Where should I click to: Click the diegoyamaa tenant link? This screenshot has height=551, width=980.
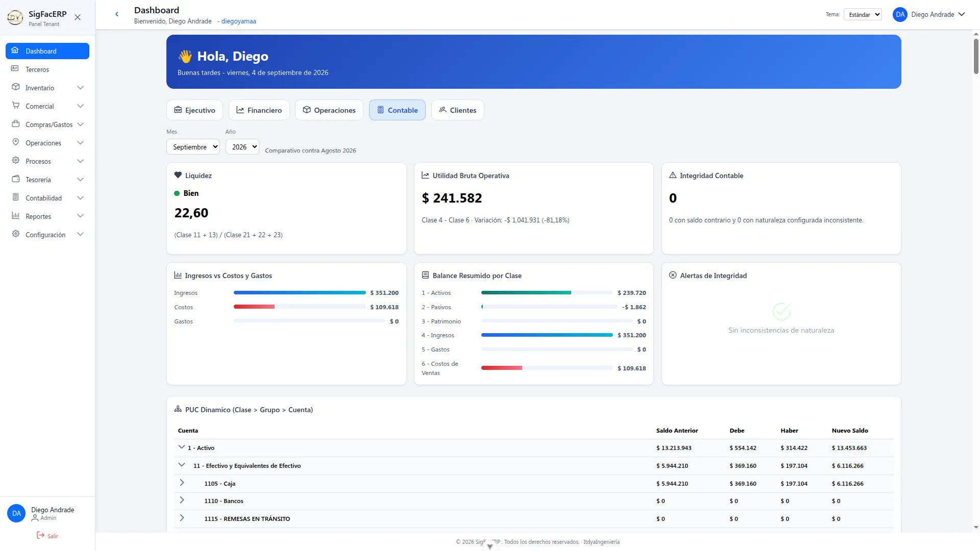click(x=238, y=21)
